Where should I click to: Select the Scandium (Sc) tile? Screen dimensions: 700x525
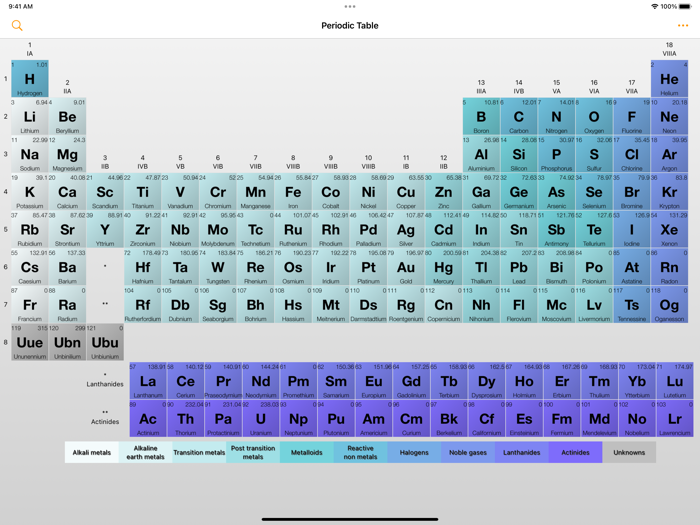(x=105, y=192)
